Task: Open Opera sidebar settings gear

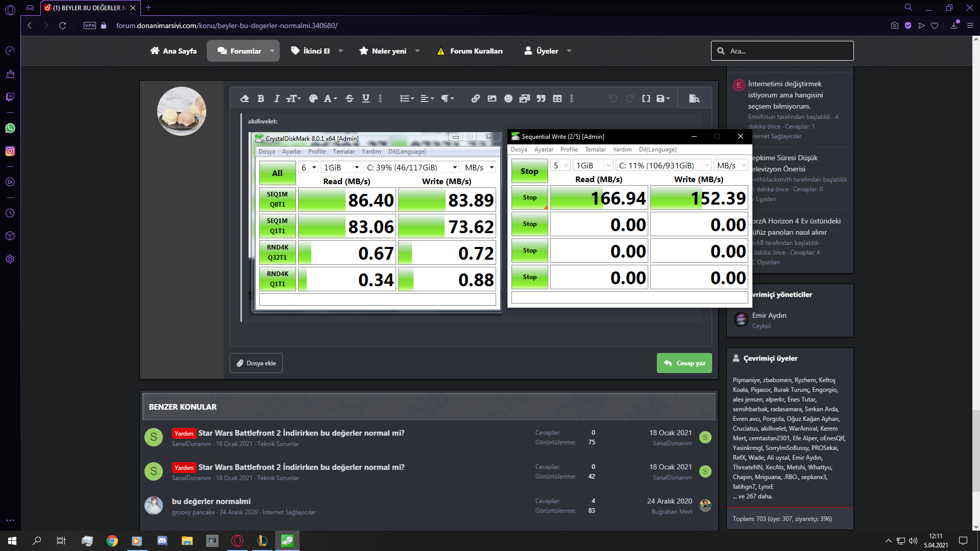Action: pyautogui.click(x=10, y=259)
